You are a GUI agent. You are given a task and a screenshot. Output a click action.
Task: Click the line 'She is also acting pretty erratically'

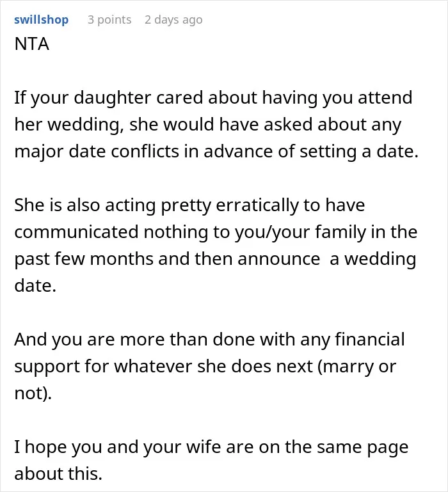(x=189, y=205)
